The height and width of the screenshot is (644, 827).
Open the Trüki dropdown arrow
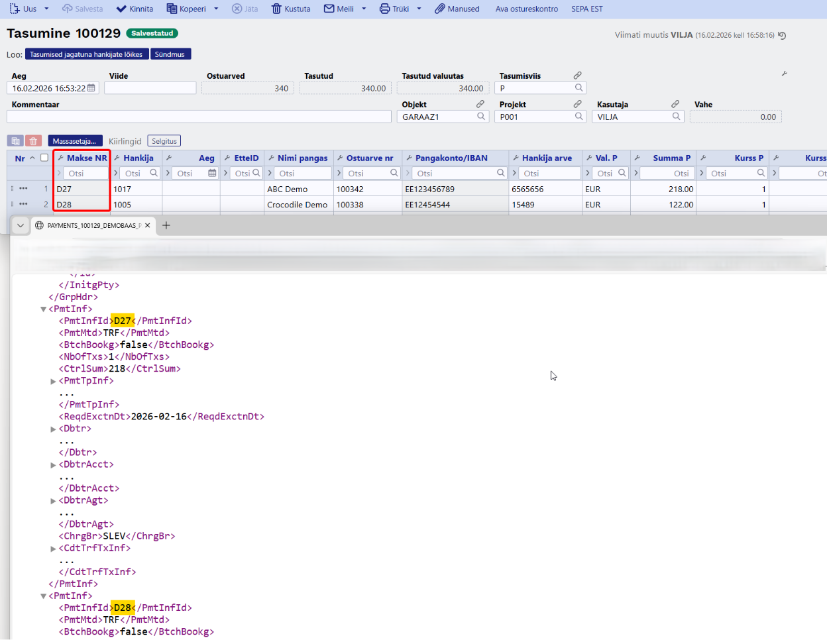click(x=419, y=9)
